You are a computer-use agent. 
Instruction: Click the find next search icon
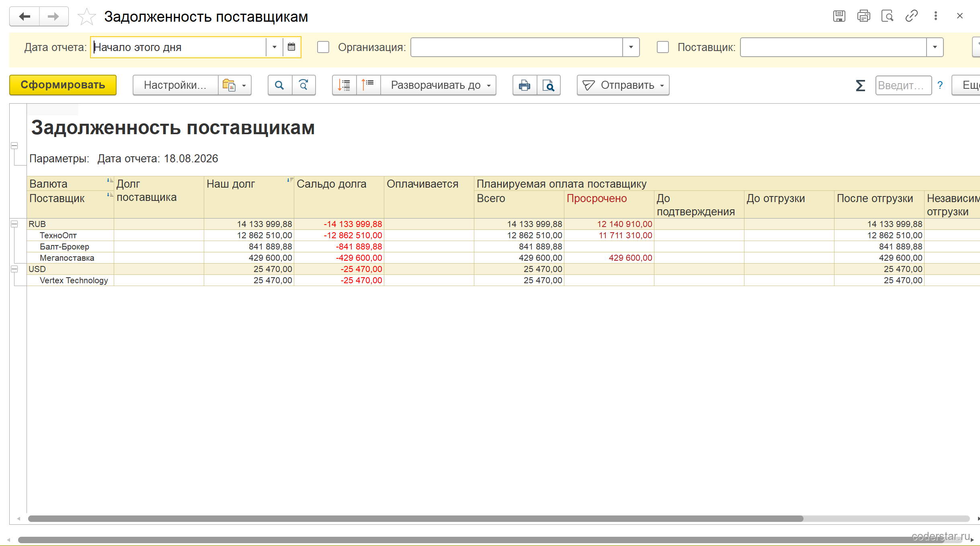(x=303, y=85)
